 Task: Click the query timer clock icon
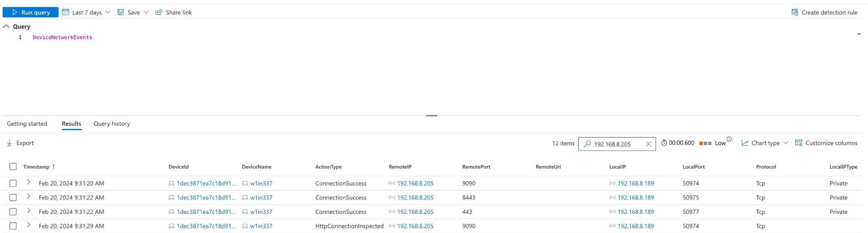664,143
